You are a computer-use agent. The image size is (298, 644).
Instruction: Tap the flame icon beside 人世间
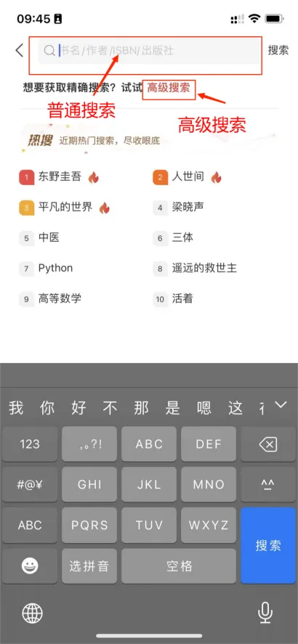216,177
